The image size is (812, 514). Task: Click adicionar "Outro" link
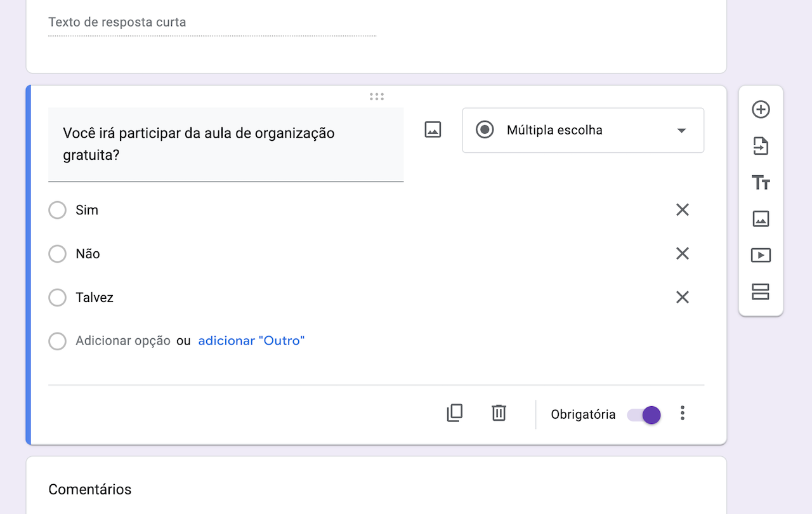tap(251, 341)
